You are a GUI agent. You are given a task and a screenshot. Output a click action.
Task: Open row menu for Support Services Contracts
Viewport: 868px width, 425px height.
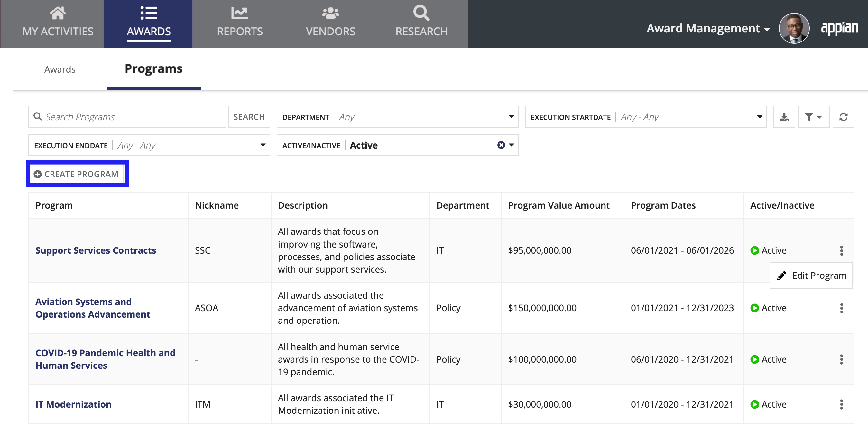click(x=841, y=250)
